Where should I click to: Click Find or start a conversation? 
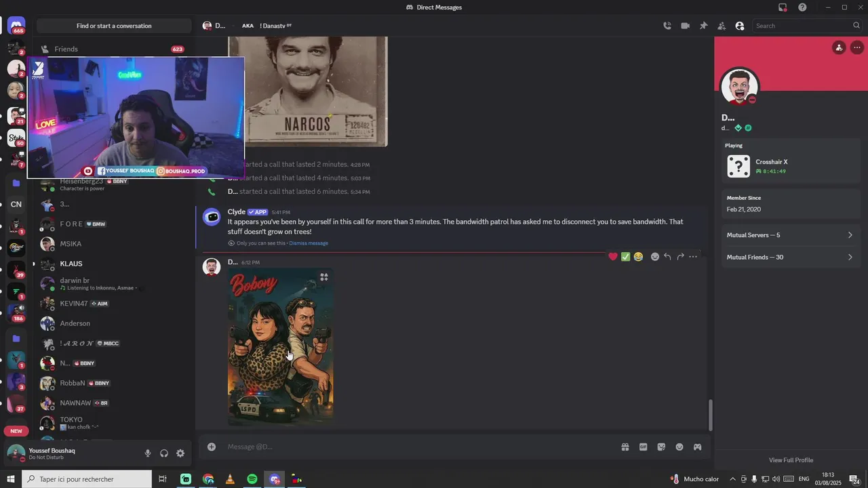pos(114,26)
